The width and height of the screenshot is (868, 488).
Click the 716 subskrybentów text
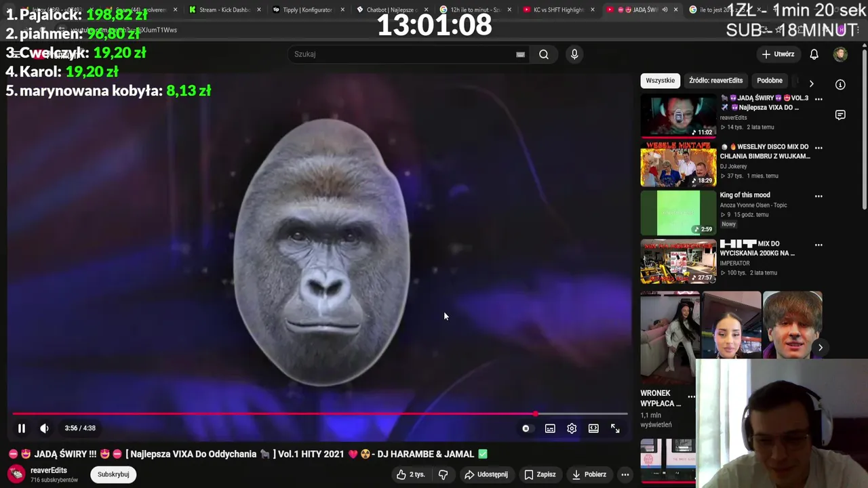[54, 480]
